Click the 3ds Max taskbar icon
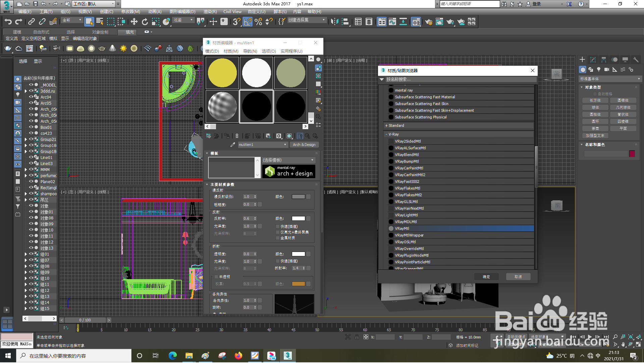The height and width of the screenshot is (363, 644). tap(287, 356)
